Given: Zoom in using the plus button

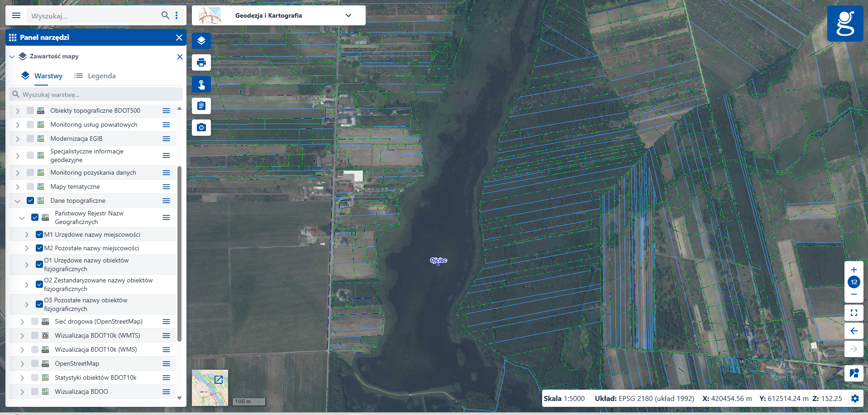Looking at the screenshot, I should coord(854,270).
